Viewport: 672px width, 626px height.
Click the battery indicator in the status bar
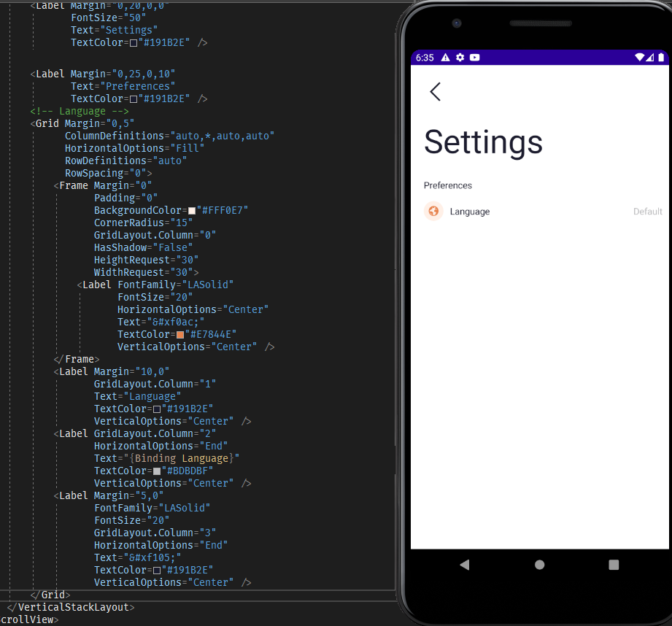660,57
